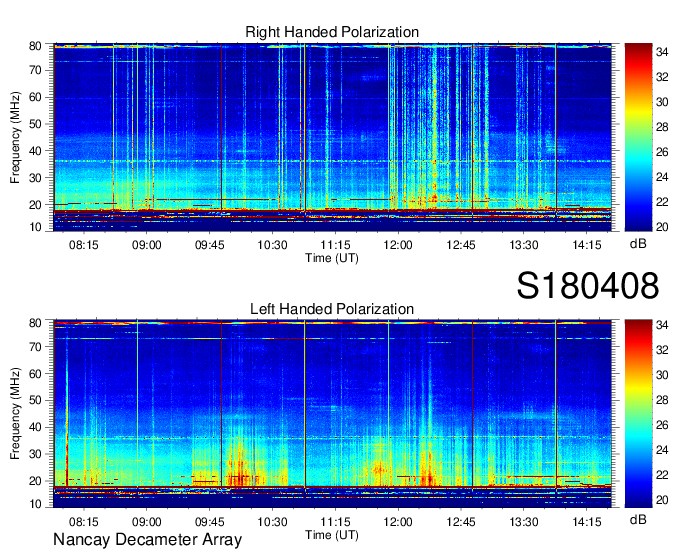Click the 70 MHz tick of Left Handed plot
The image size is (680, 552).
(x=35, y=347)
